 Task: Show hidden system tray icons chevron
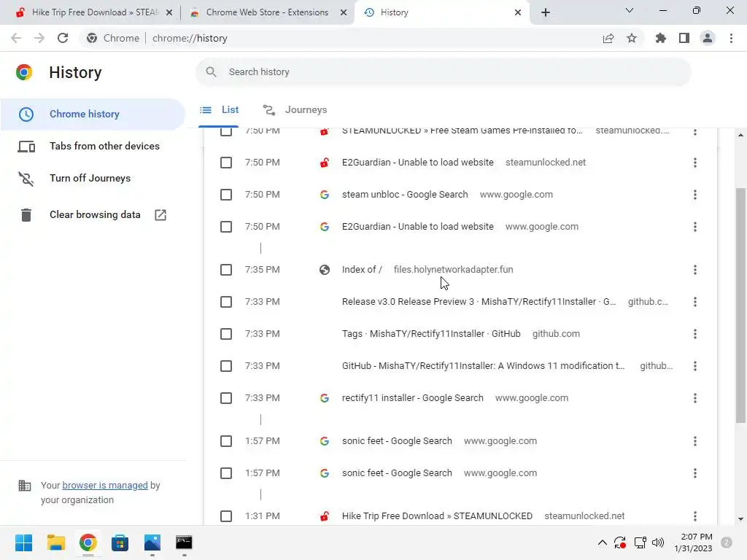pos(602,542)
